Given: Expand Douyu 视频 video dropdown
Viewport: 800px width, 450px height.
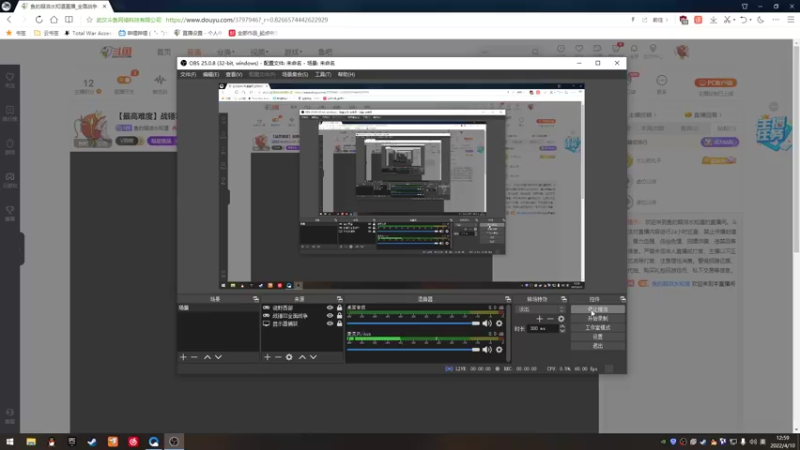Looking at the screenshot, I should click(x=259, y=52).
